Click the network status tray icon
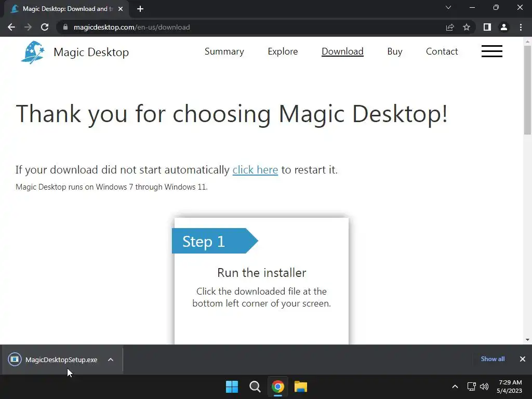 coord(471,387)
